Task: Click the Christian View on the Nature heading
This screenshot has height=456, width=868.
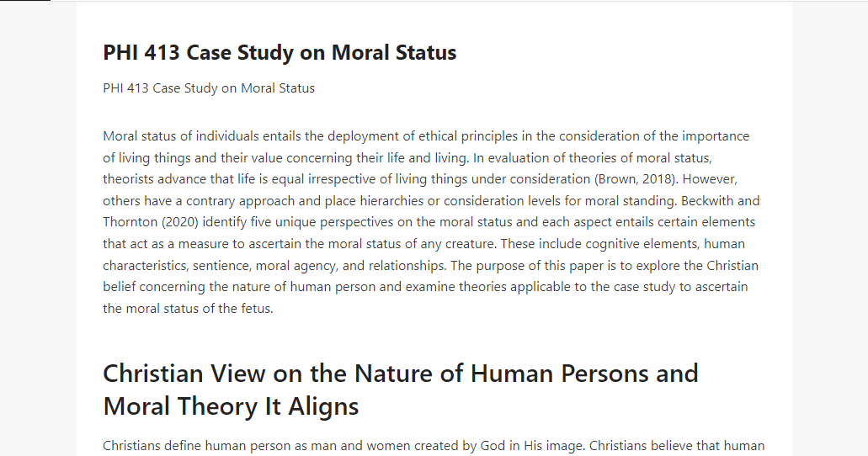Action: pos(400,390)
